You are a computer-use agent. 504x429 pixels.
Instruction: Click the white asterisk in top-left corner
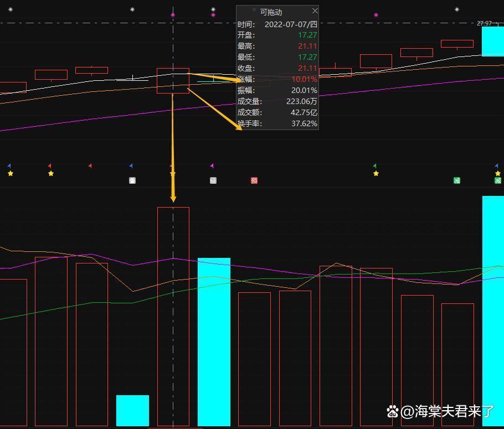click(x=11, y=9)
